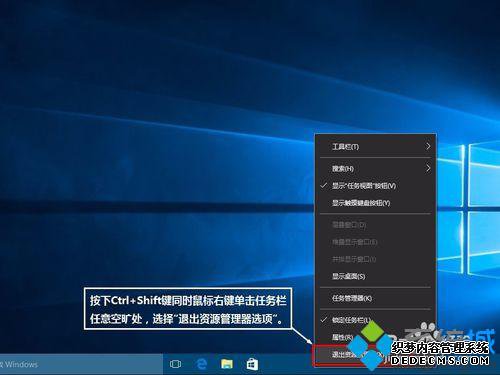Viewport: 500px width, 375px height.
Task: Open the 工具栏(T) submenu entry
Action: pyautogui.click(x=375, y=147)
